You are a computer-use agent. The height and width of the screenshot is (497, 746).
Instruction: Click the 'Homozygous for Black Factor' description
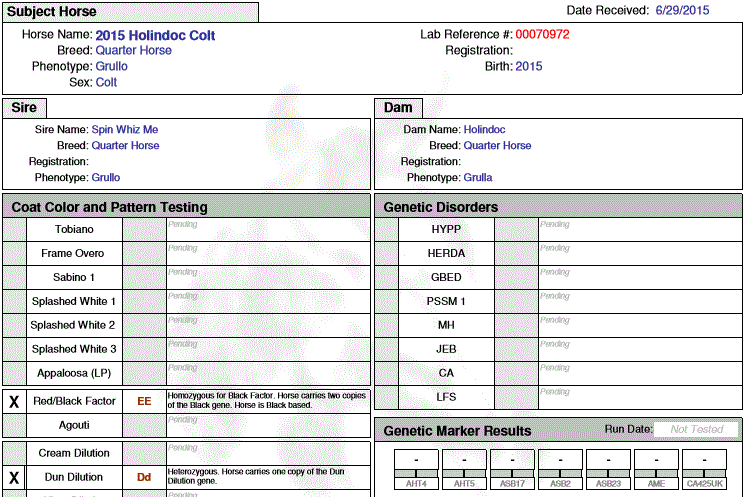(267, 400)
